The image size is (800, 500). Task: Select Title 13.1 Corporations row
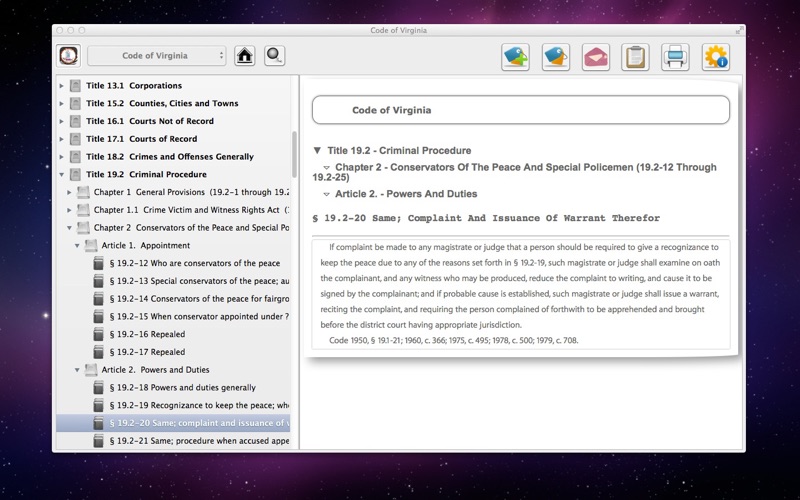click(x=173, y=86)
